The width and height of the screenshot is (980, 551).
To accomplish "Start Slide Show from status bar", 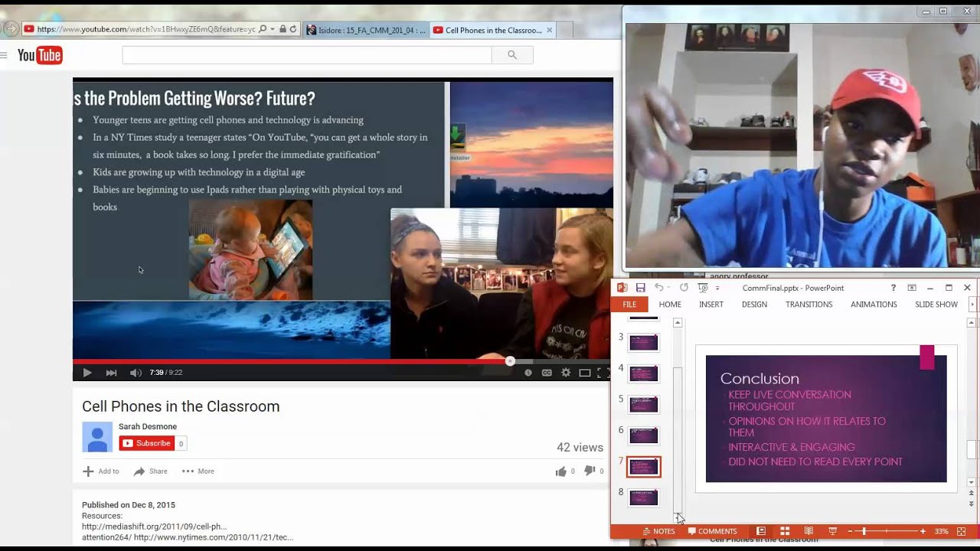I will (x=832, y=531).
